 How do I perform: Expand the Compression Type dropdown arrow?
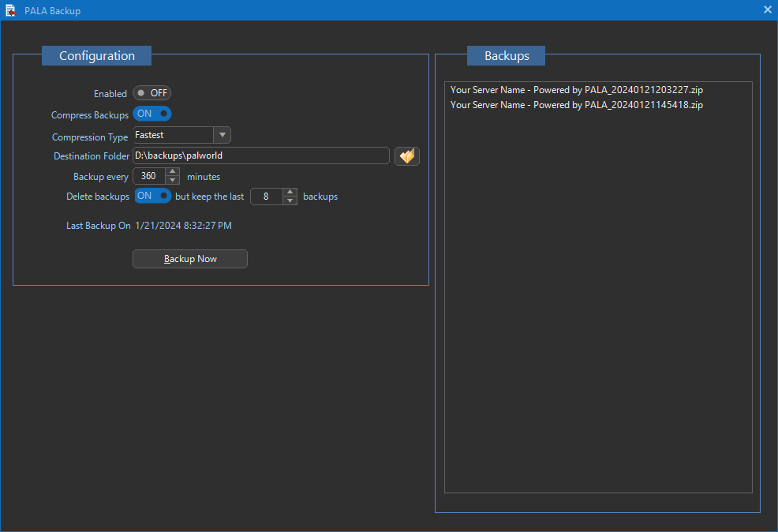223,136
